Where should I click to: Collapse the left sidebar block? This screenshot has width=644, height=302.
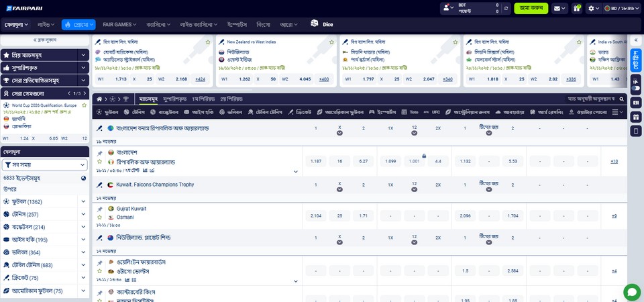45,41
